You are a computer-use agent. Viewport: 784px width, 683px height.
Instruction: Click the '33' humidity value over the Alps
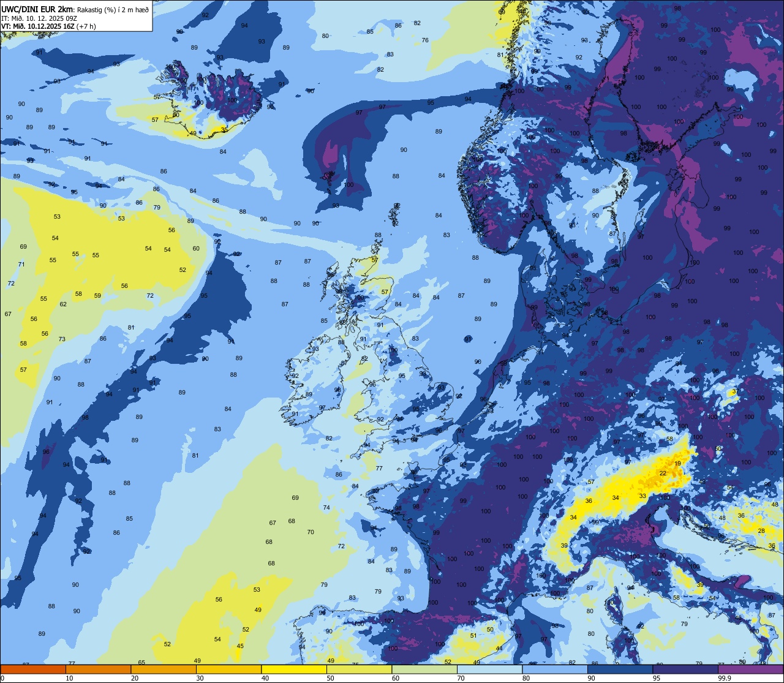click(x=643, y=496)
